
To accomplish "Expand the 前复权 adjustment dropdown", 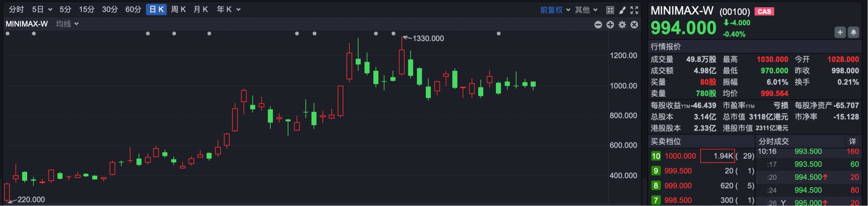I will 555,10.
